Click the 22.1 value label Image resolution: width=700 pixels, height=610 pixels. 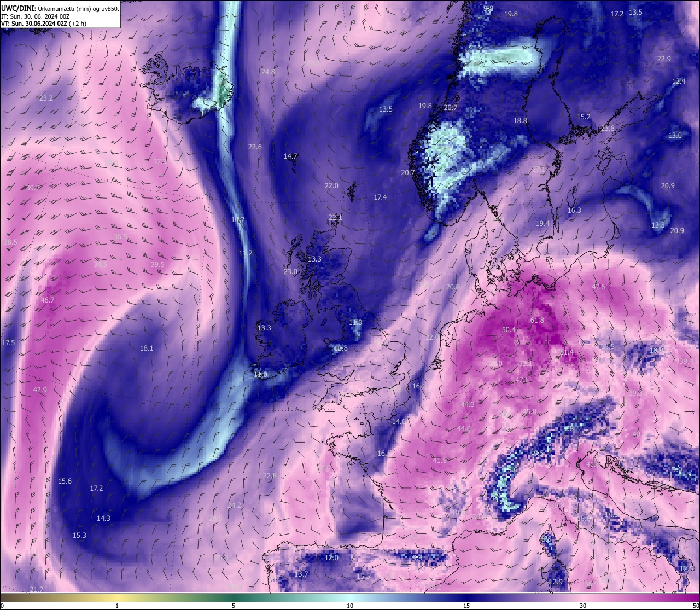335,217
